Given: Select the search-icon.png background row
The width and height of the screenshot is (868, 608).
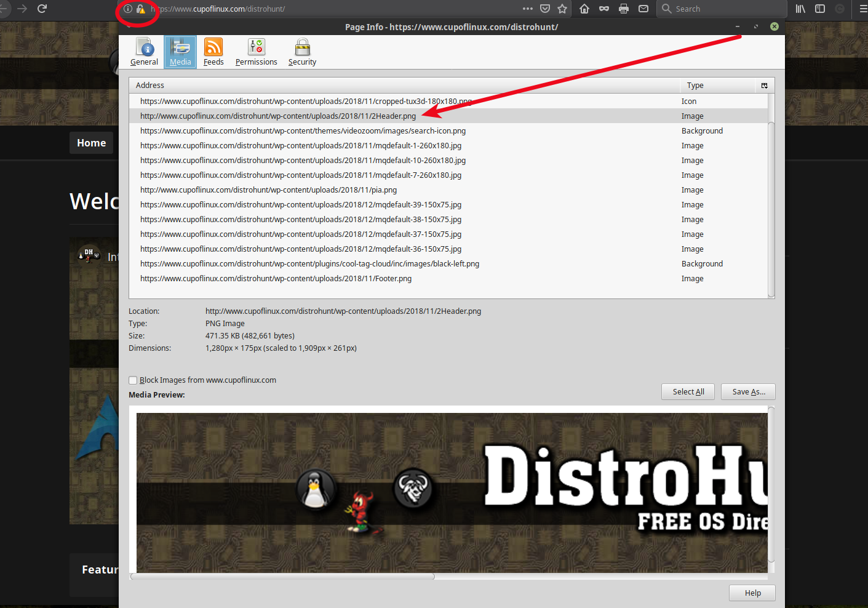Looking at the screenshot, I should coord(448,131).
